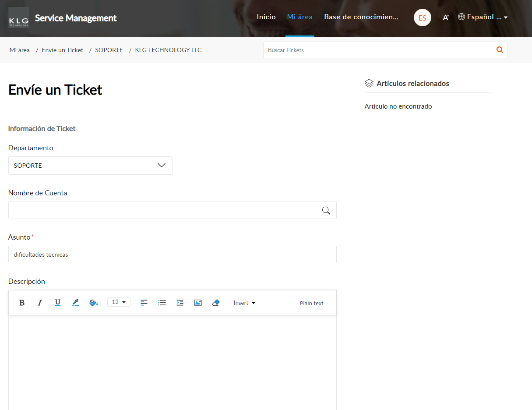Click the Mi área breadcrumb link
This screenshot has height=410, width=532.
coord(20,50)
